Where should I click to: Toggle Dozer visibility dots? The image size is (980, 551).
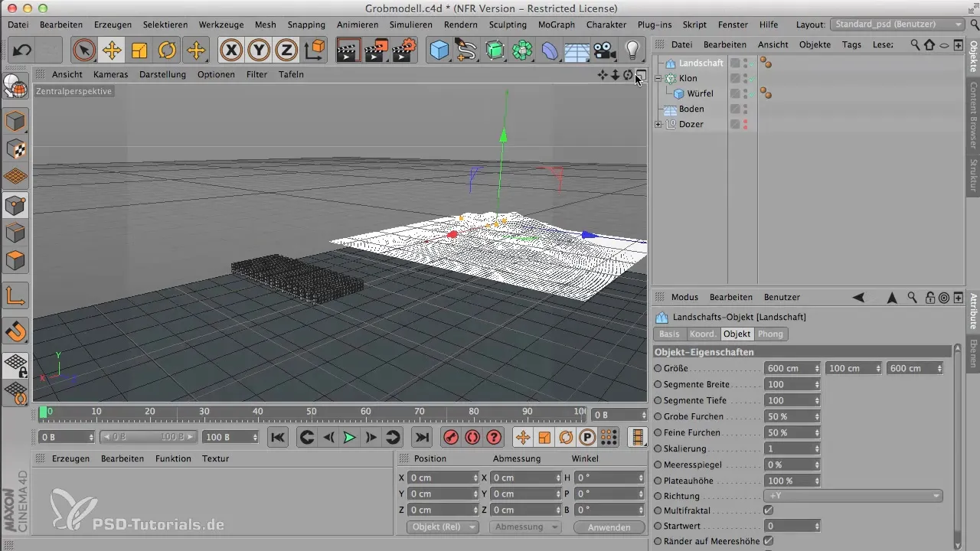pos(746,124)
